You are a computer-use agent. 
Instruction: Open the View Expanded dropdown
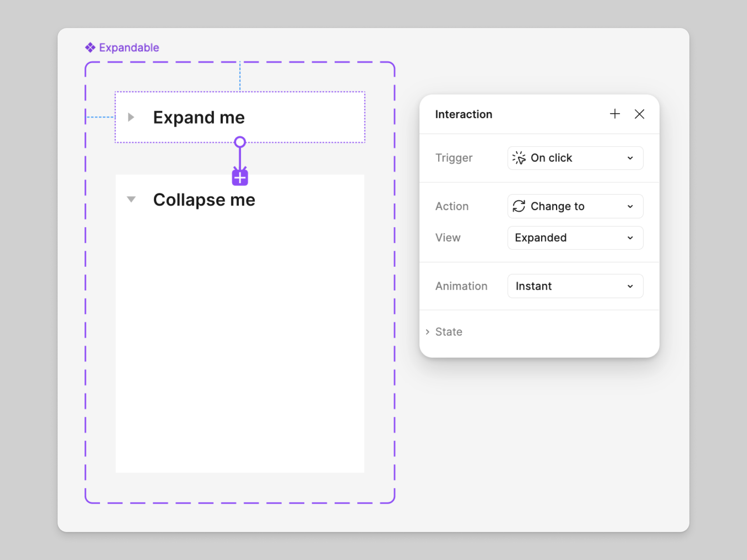(575, 238)
